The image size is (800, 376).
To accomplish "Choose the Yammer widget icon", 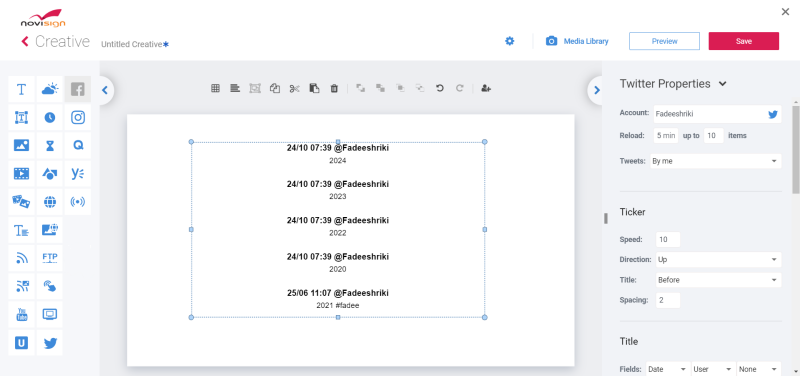I will click(78, 173).
